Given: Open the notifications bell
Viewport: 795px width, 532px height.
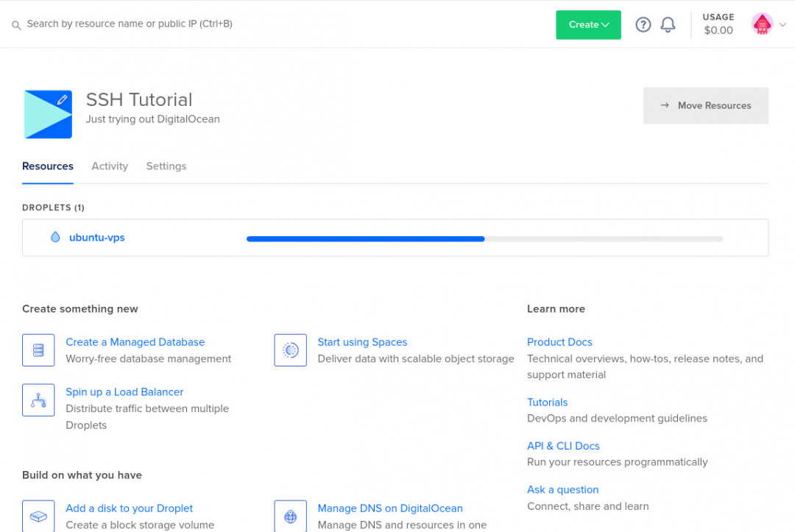Looking at the screenshot, I should click(x=668, y=24).
